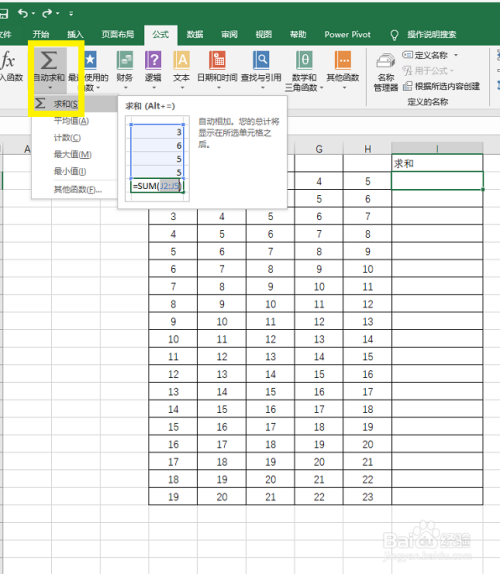Choose Max (最大值) from the AutoSum menu
500x574 pixels.
(x=74, y=154)
